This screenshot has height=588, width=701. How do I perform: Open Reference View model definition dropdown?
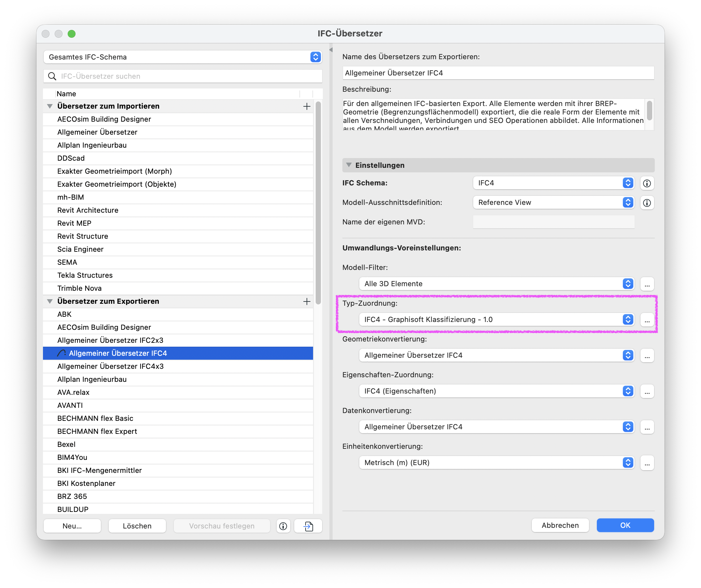click(553, 203)
